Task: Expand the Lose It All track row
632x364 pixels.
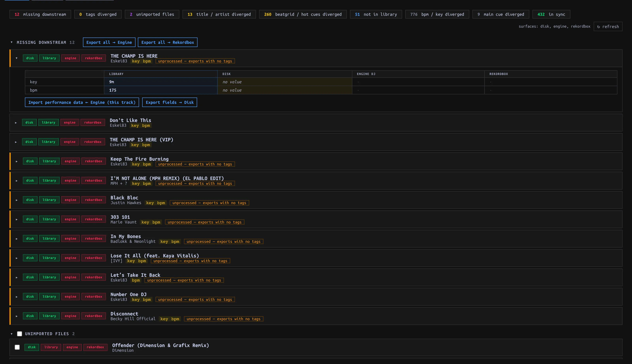Action: (17, 258)
